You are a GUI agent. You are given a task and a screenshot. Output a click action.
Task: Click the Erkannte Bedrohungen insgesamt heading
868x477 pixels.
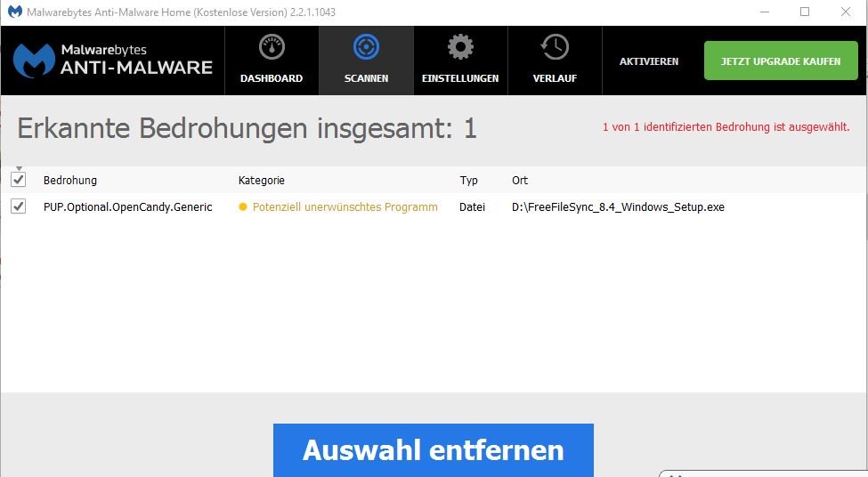coord(247,129)
